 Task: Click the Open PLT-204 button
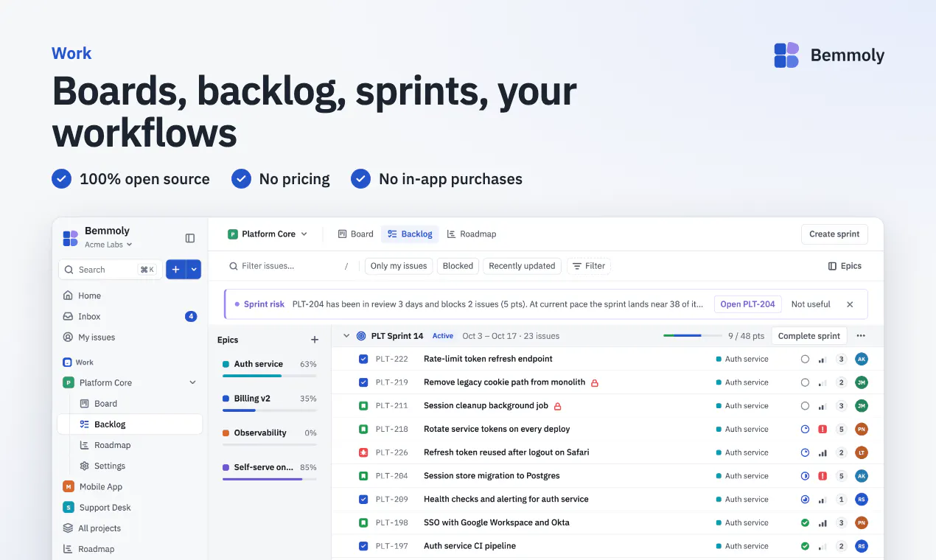pos(747,304)
